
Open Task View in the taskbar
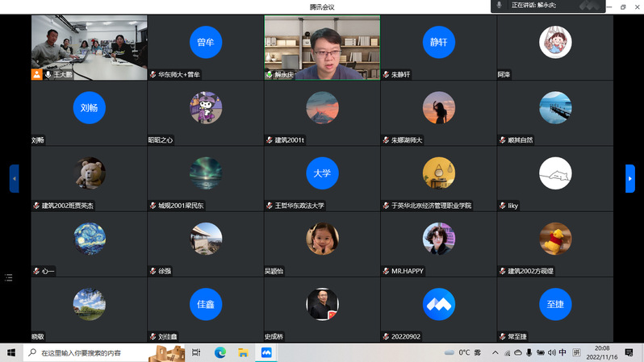196,352
